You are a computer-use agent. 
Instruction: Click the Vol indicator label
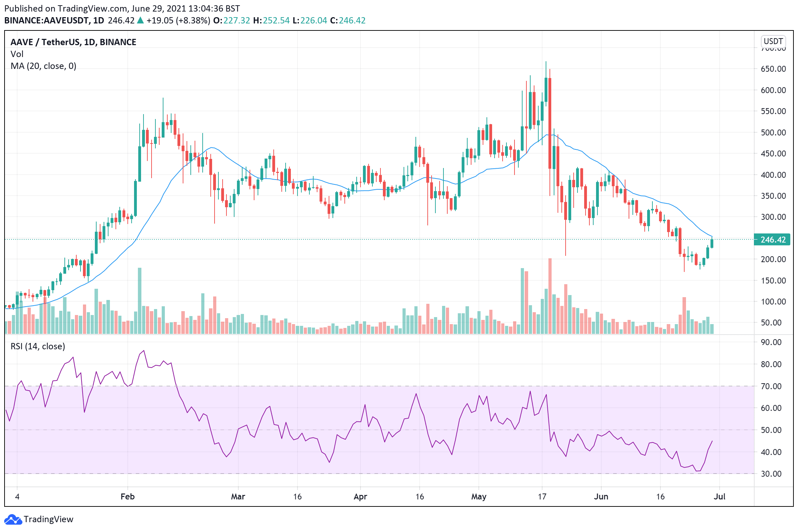[17, 54]
